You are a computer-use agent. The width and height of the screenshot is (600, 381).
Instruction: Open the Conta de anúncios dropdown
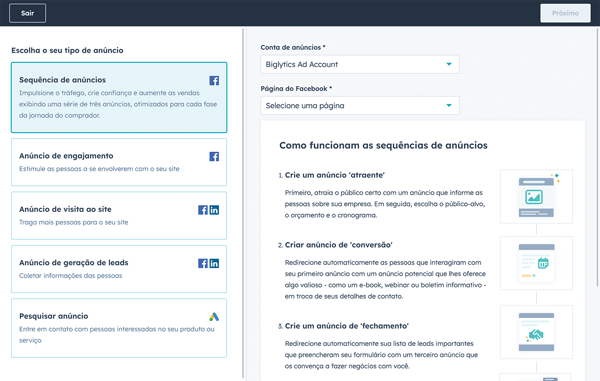coord(360,64)
